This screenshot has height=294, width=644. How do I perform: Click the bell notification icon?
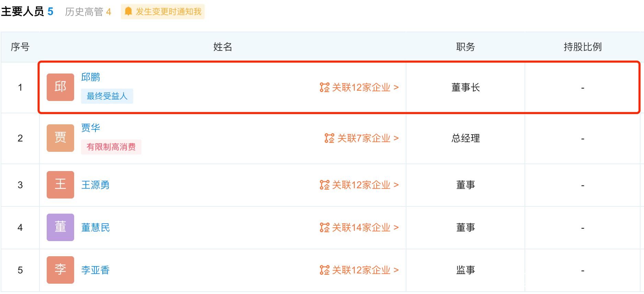click(x=128, y=11)
